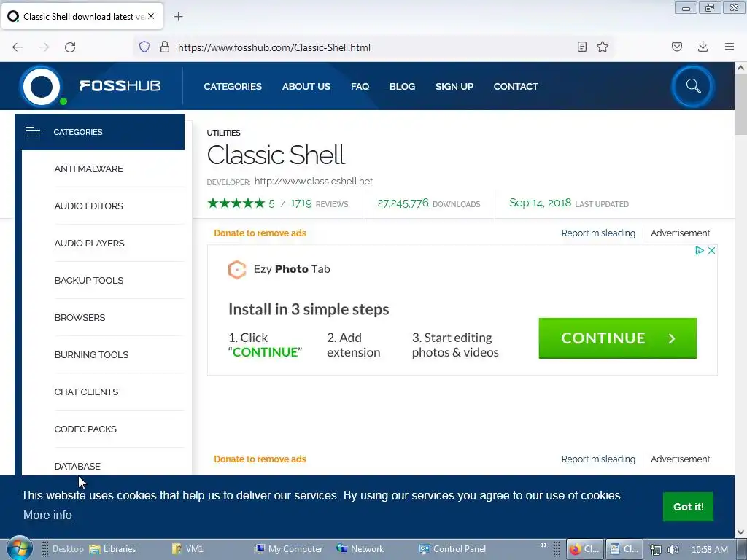The height and width of the screenshot is (560, 747).
Task: Select CODEC PACKS category
Action: tap(85, 429)
